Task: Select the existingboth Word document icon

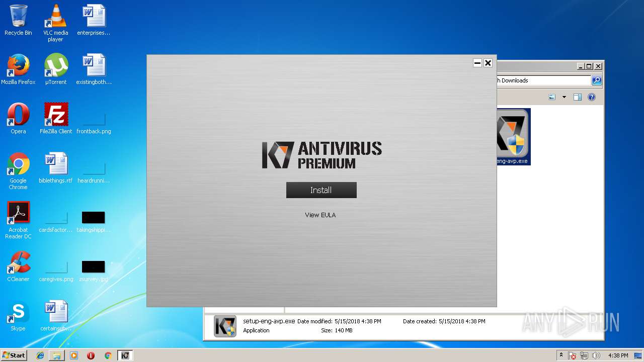Action: point(94,69)
